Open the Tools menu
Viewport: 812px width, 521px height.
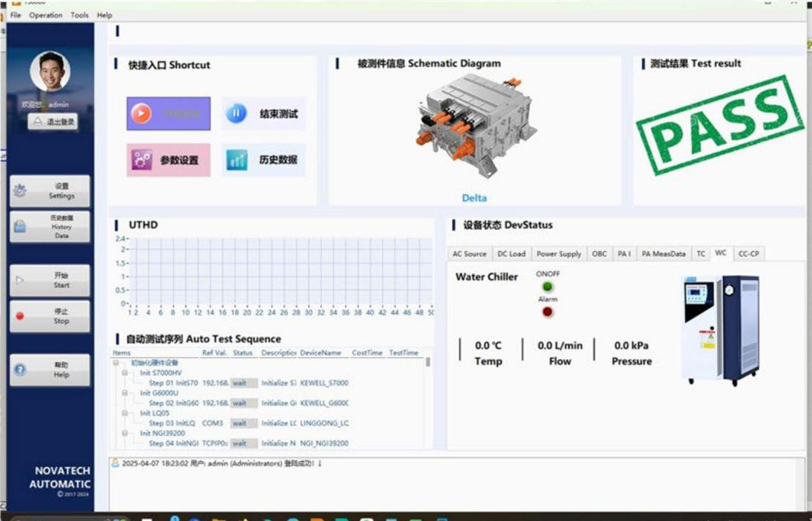point(80,15)
